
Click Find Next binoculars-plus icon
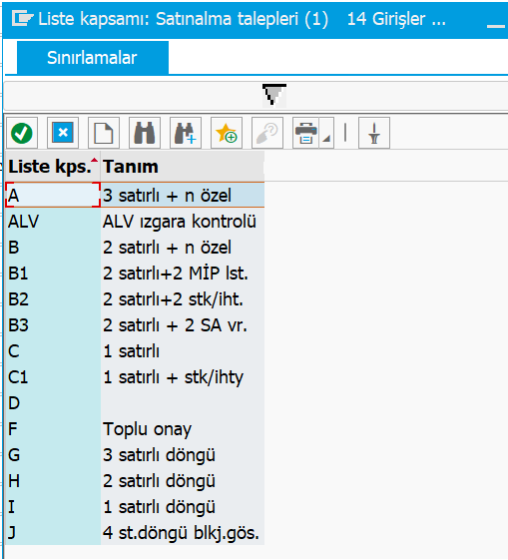[186, 133]
